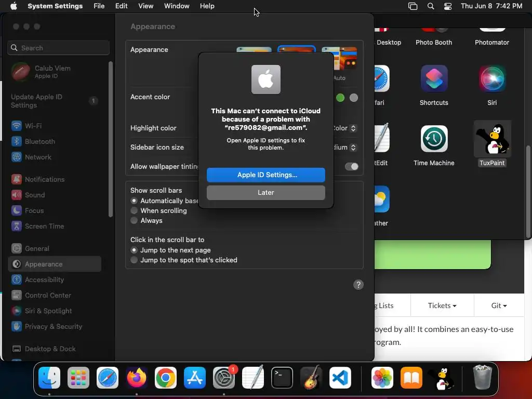Open Terminal from the Dock

pos(282,378)
